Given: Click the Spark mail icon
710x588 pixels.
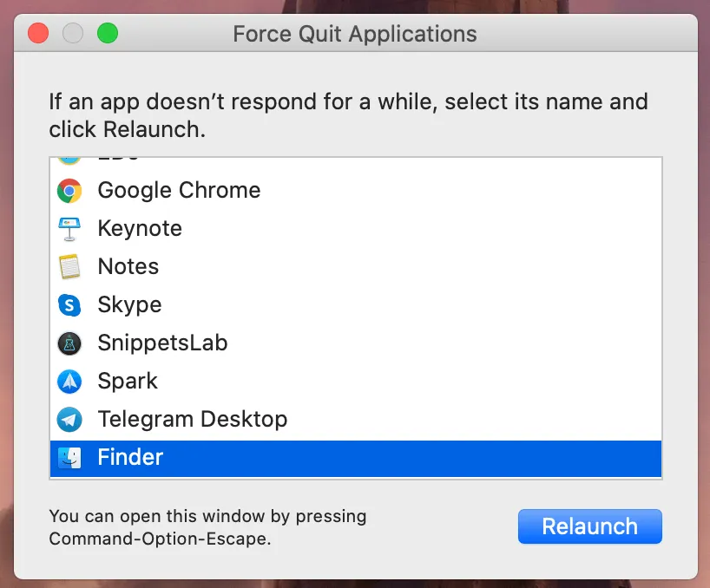Looking at the screenshot, I should (x=69, y=382).
